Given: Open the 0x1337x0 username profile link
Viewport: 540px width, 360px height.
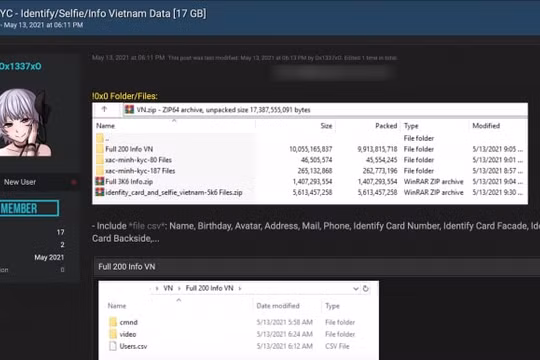Looking at the screenshot, I should [20, 66].
